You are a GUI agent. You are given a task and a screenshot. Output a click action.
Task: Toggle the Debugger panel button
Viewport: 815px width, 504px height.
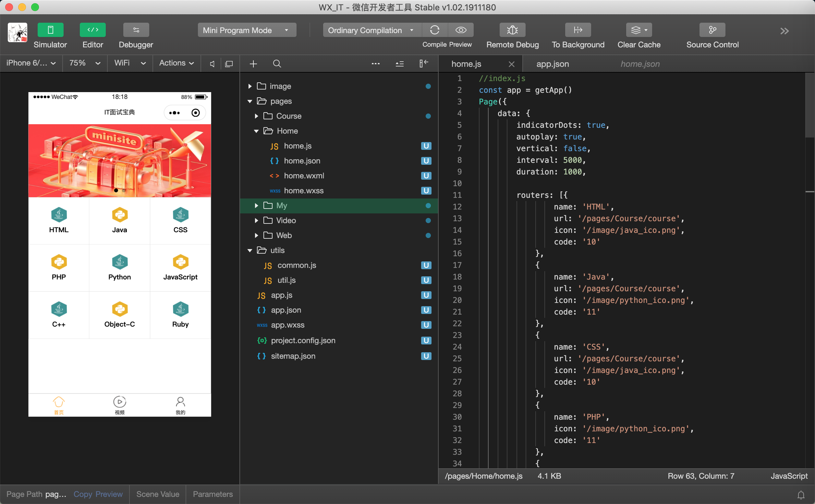(x=136, y=30)
